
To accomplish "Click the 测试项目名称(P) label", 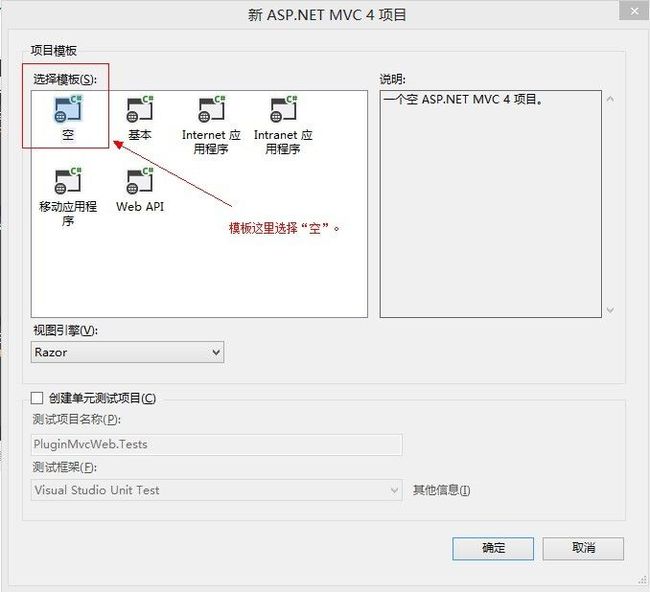I will point(77,420).
